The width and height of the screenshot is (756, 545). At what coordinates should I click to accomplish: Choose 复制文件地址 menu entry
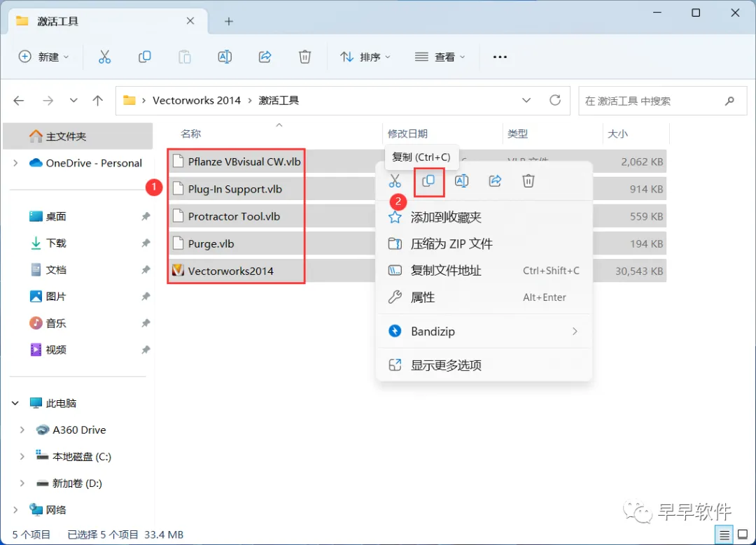[x=484, y=271]
